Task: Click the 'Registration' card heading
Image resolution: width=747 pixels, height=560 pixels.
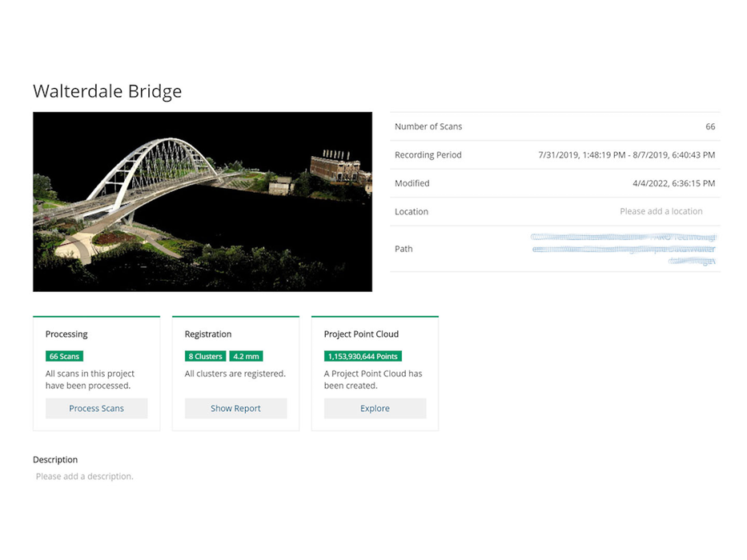Action: (x=208, y=334)
